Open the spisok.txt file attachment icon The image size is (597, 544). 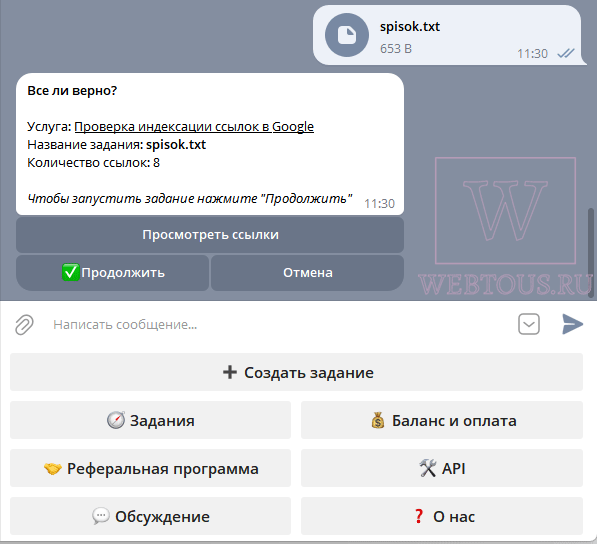coord(346,35)
